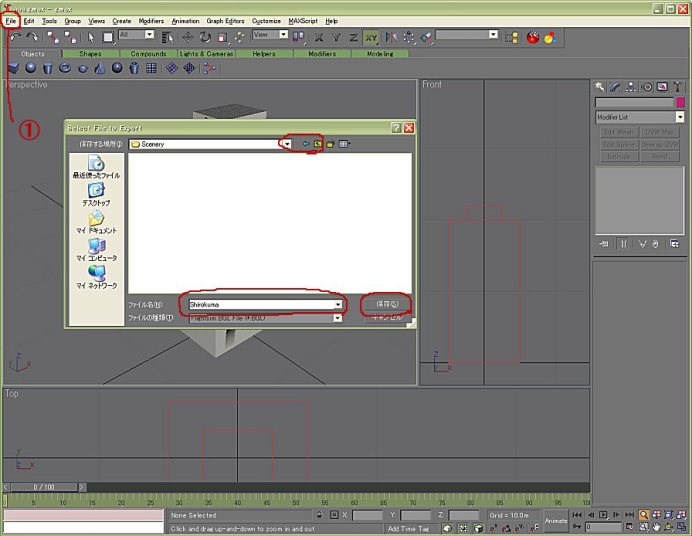Toggle selection lock padlock icon

point(320,515)
